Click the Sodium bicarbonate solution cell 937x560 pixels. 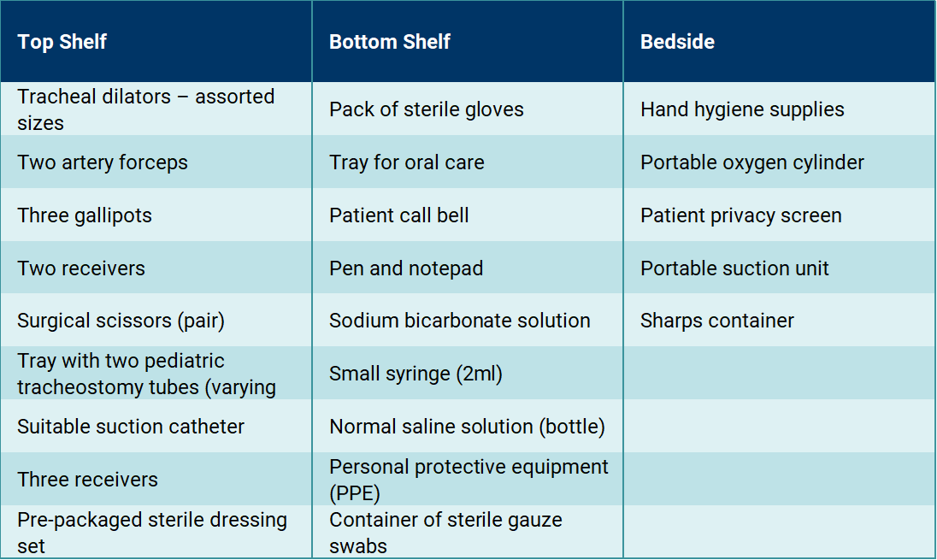[x=468, y=321]
